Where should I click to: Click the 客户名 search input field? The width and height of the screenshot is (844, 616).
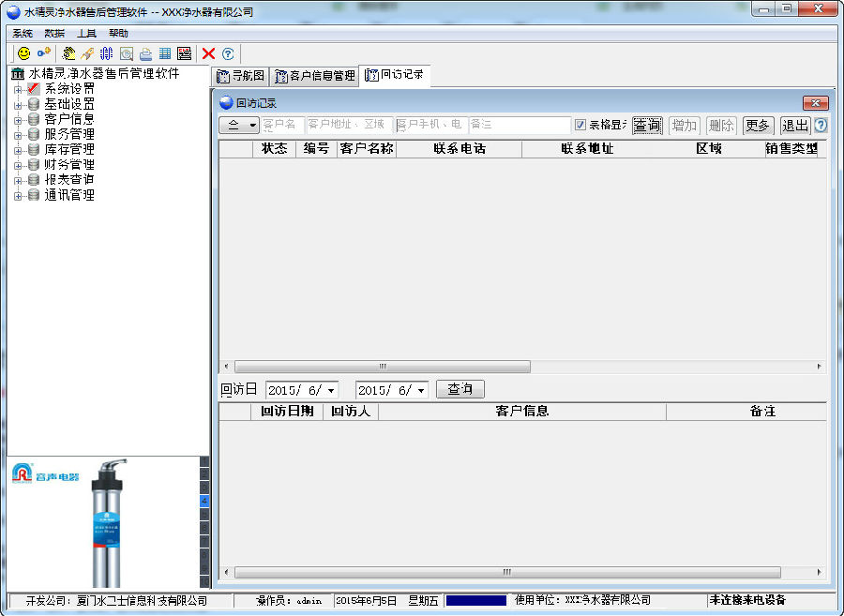coord(283,125)
